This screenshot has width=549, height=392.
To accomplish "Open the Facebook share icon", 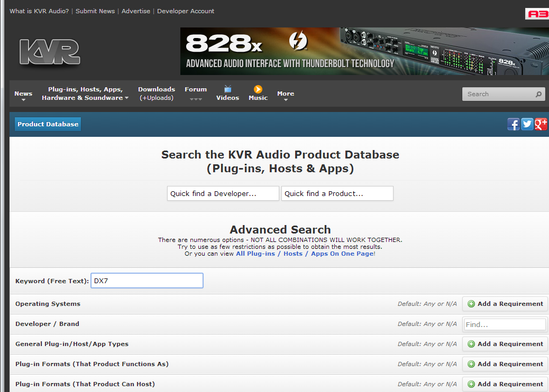I will 513,124.
